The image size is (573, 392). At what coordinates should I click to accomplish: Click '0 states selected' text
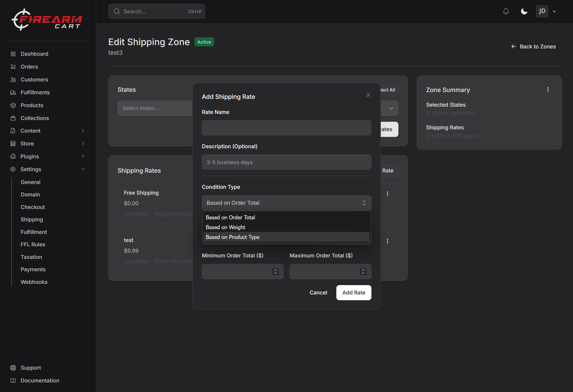point(450,113)
